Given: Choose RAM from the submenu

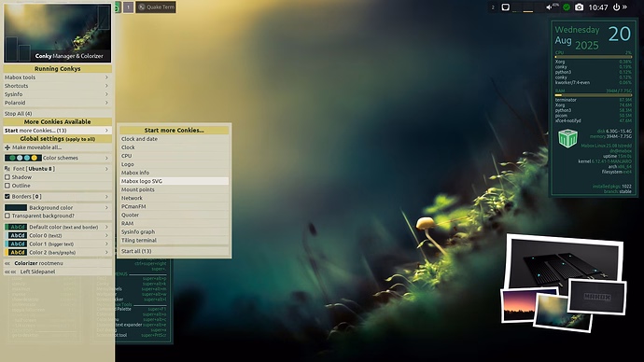Looking at the screenshot, I should tap(175, 223).
